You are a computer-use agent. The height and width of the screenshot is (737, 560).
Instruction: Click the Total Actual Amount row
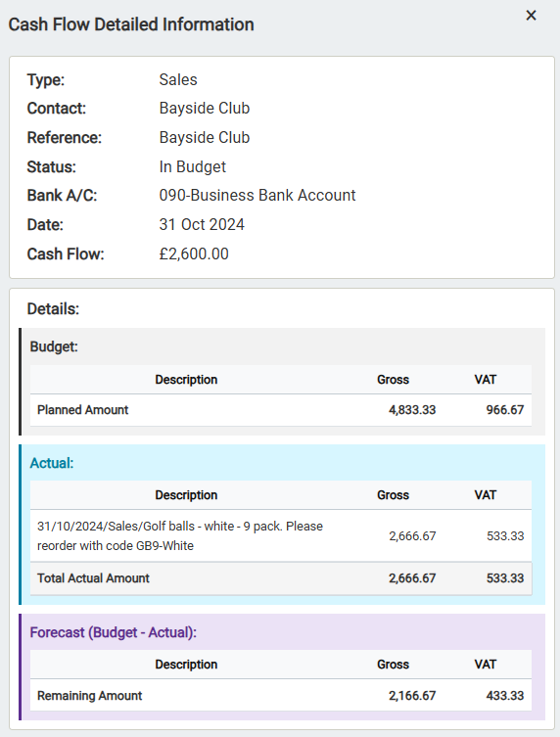point(281,578)
